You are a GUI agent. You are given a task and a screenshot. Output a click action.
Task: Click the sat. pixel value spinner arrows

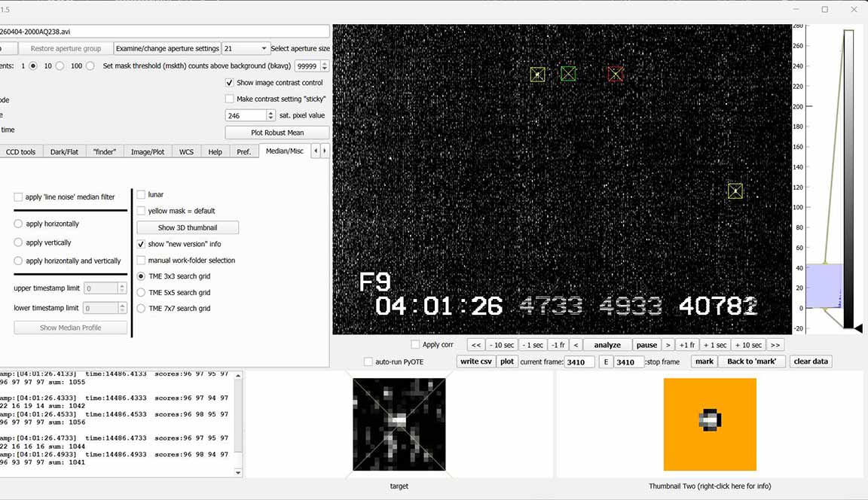click(x=271, y=115)
